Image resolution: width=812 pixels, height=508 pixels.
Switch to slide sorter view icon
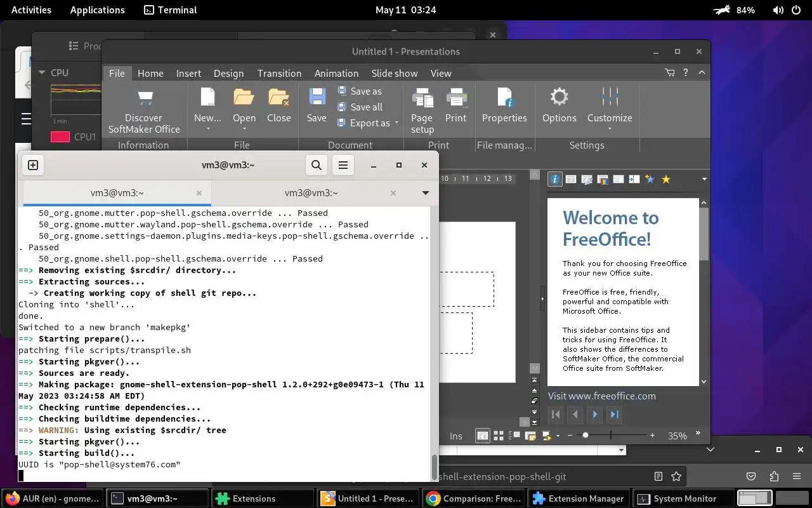coord(499,436)
